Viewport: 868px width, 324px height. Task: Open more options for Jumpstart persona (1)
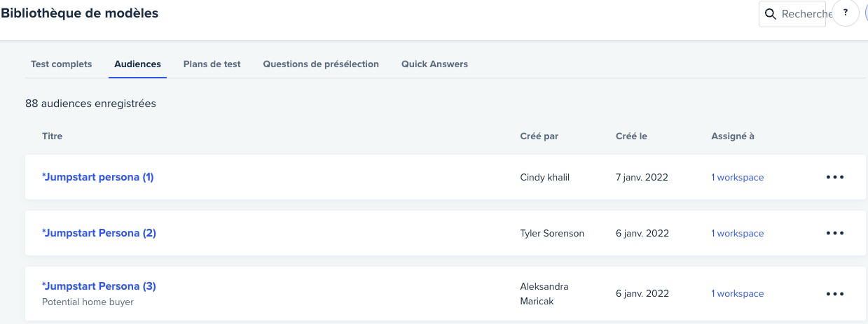coord(835,177)
